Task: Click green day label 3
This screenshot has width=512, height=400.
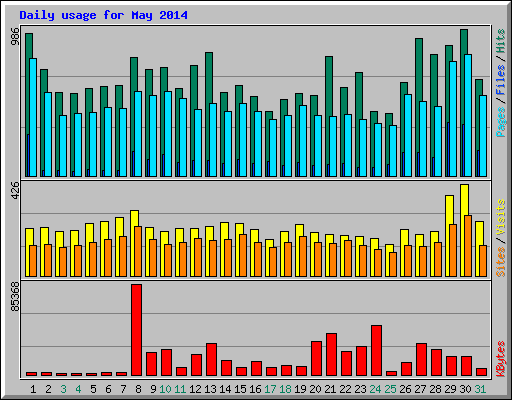Action: (63, 389)
